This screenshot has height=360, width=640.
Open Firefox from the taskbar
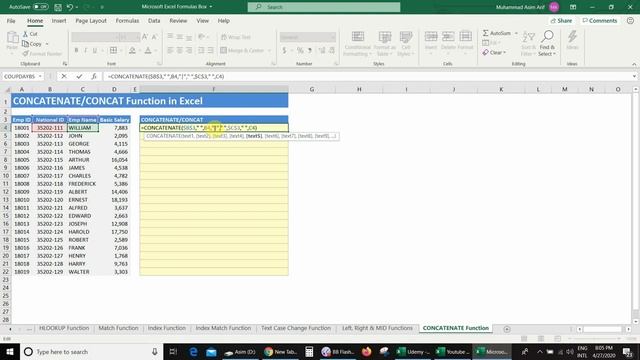367,351
